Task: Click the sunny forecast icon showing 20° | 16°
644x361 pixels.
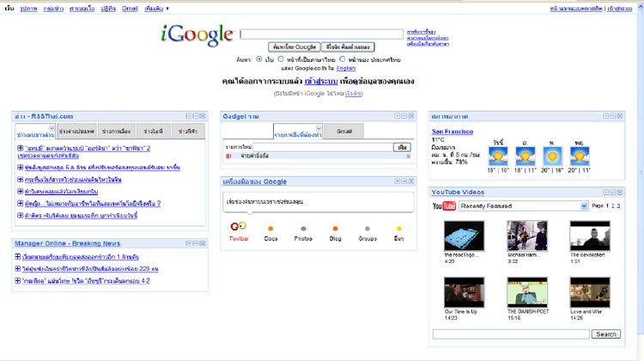Action: click(x=552, y=156)
